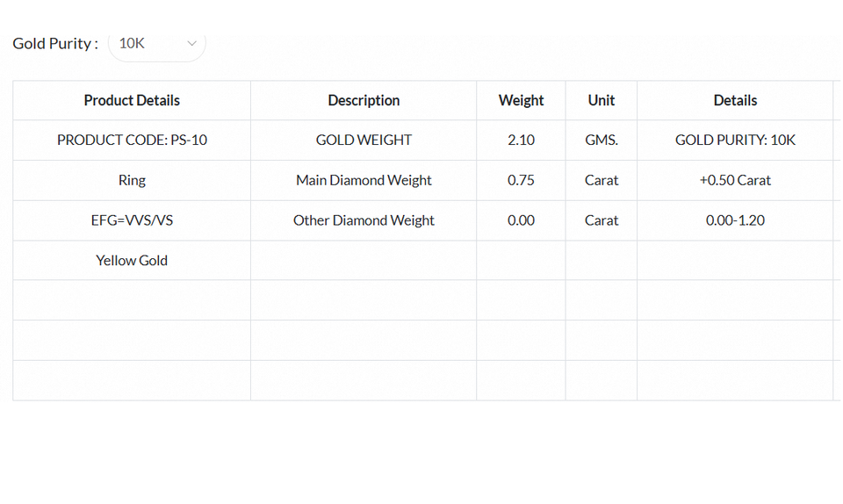Select the 0.00-1.20 range cell
The image size is (843, 504).
coord(735,220)
